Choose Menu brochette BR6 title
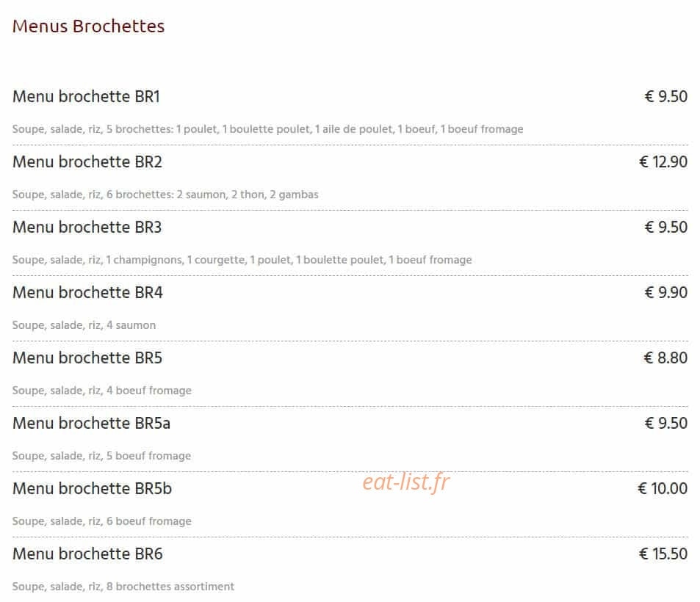 (x=87, y=554)
